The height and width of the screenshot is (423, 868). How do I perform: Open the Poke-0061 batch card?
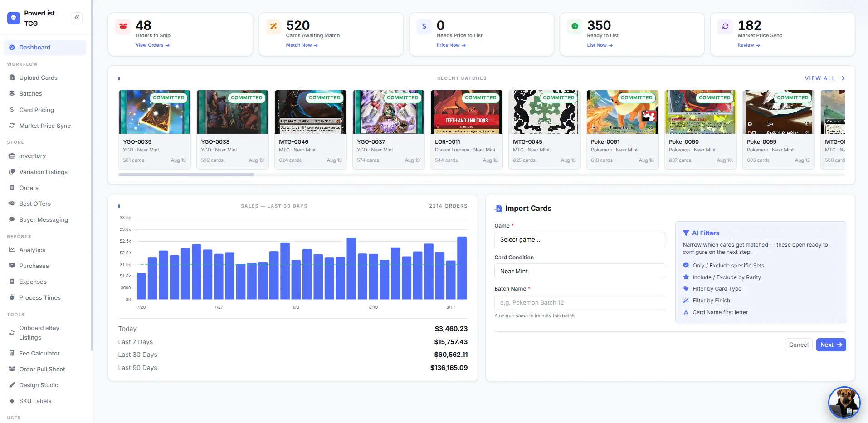pos(623,130)
